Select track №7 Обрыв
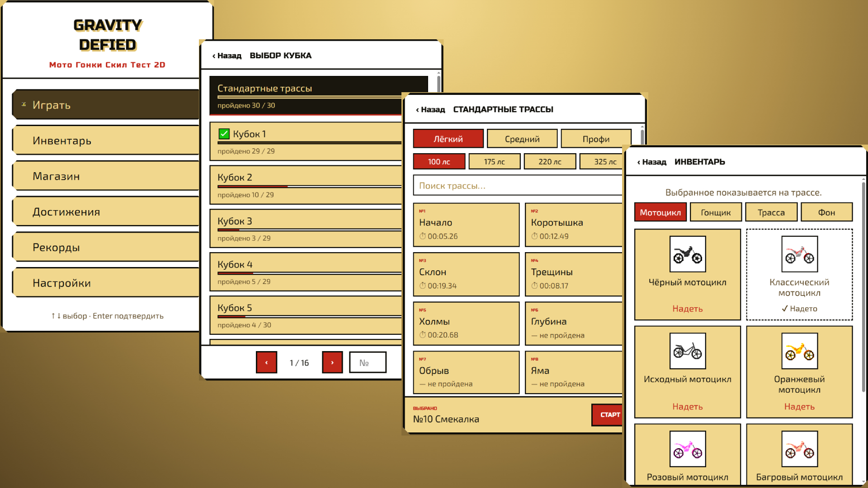 coord(467,372)
